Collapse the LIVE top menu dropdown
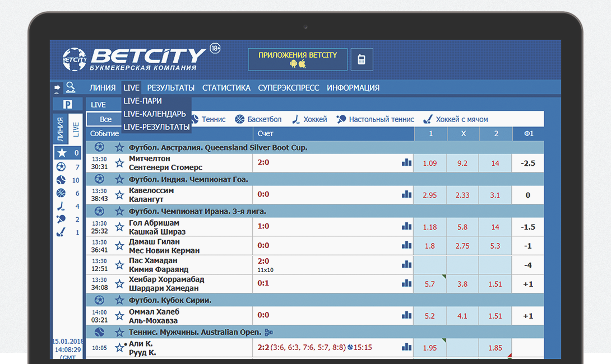The width and height of the screenshot is (611, 364). pyautogui.click(x=131, y=88)
